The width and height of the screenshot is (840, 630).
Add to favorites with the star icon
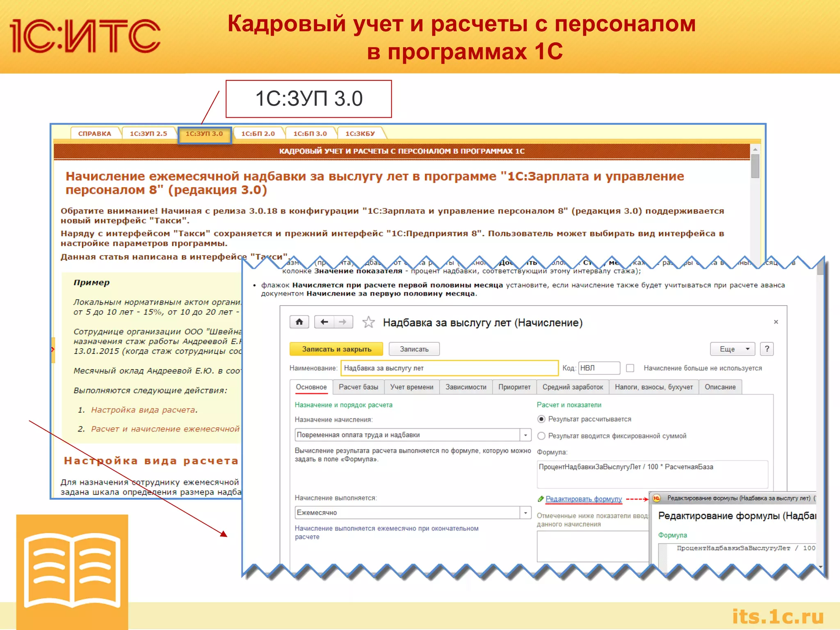[368, 322]
